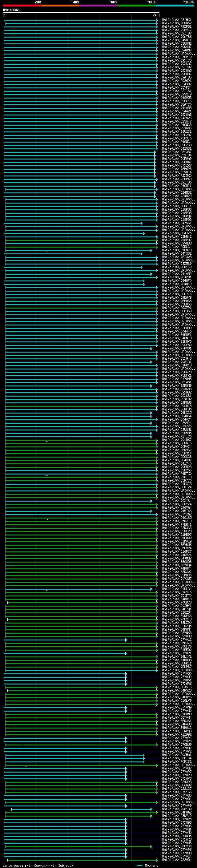Open hit UniRef100_Q84XW7
197x868 pixels.
click(x=176, y=460)
